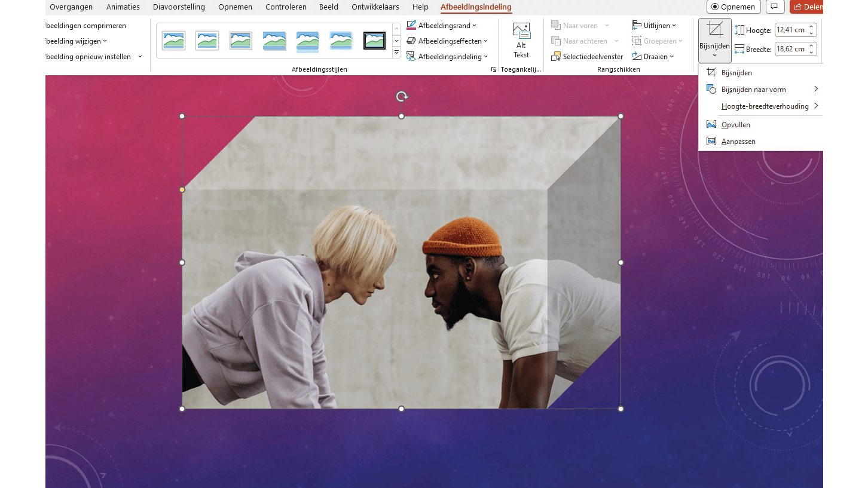Click the Opnemen record button
The height and width of the screenshot is (488, 868).
pos(733,7)
